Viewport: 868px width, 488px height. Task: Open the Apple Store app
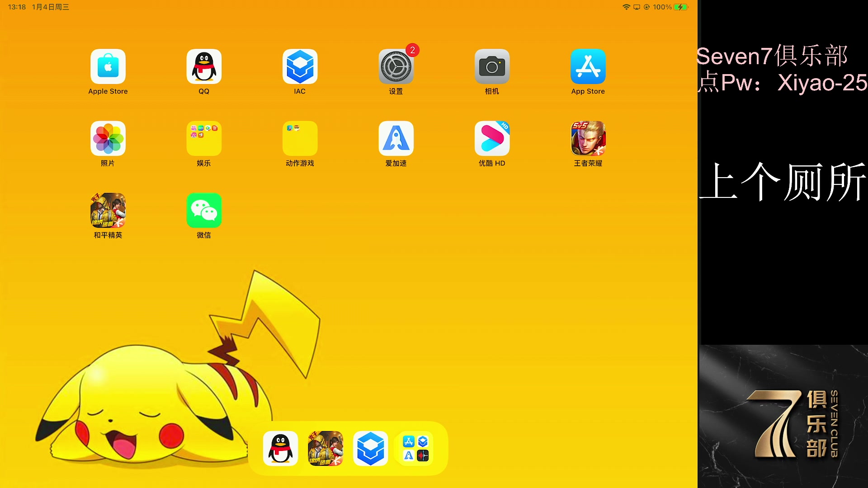pyautogui.click(x=108, y=66)
